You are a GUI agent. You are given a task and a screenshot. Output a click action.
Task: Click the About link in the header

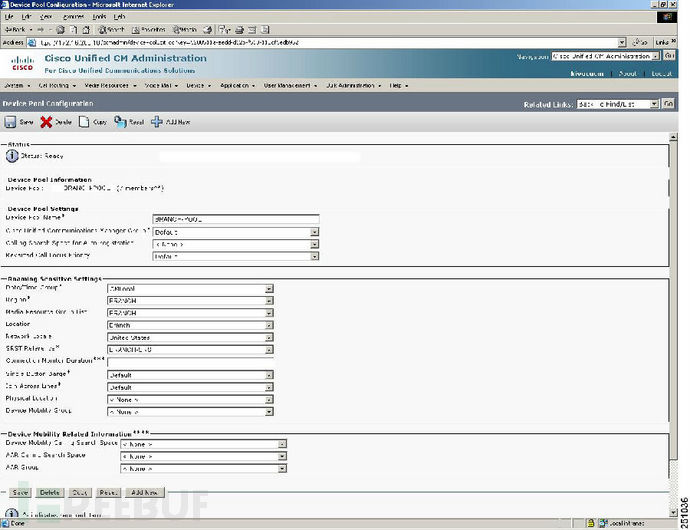click(628, 74)
